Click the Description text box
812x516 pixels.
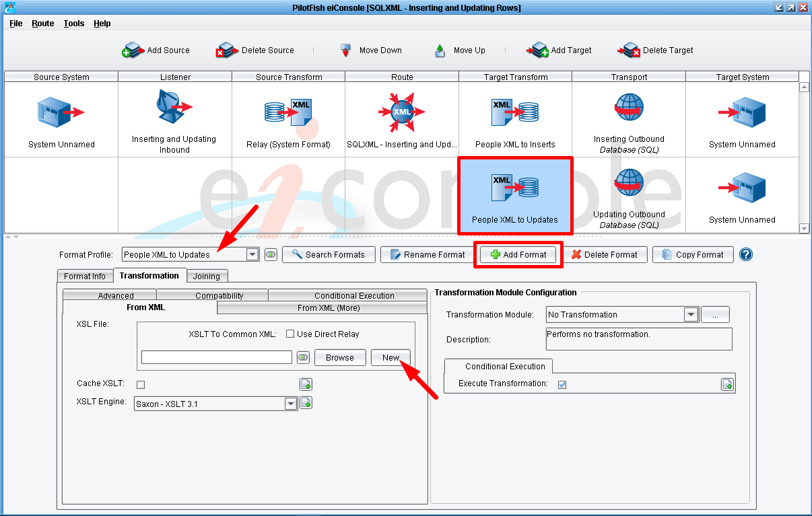pyautogui.click(x=638, y=339)
